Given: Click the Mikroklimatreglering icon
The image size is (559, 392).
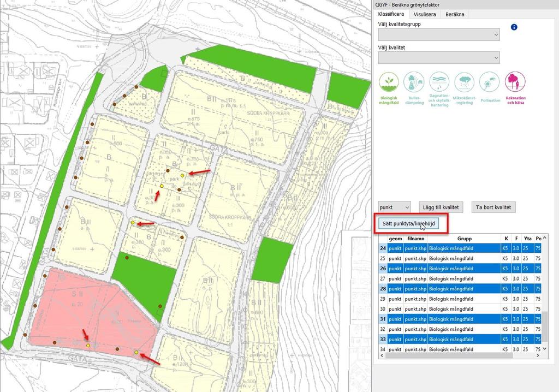Looking at the screenshot, I should click(464, 82).
